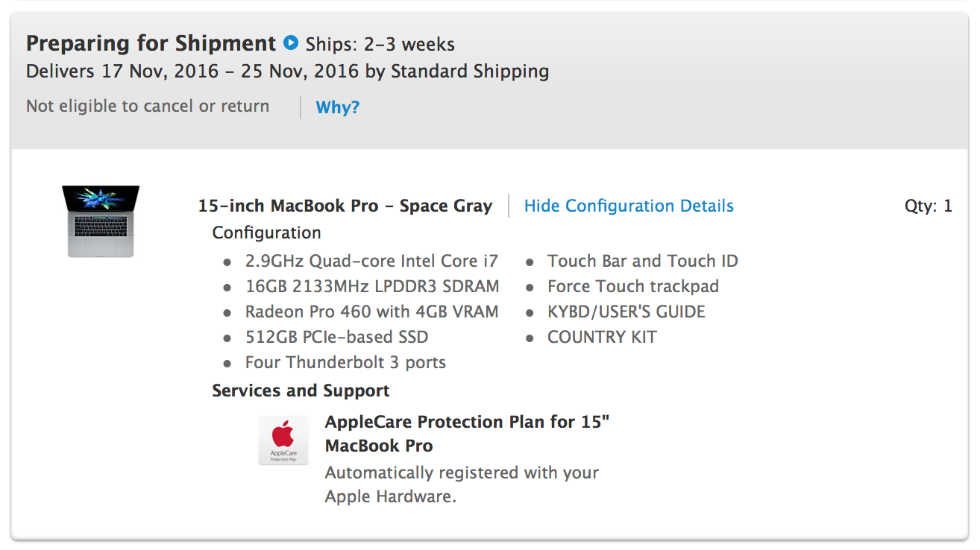Click the "Why?" link
Viewport: 980px width, 550px height.
point(337,107)
